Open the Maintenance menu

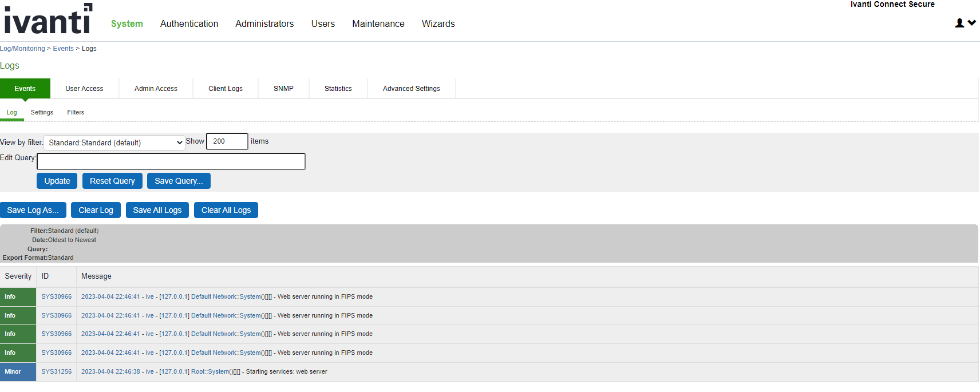click(378, 23)
